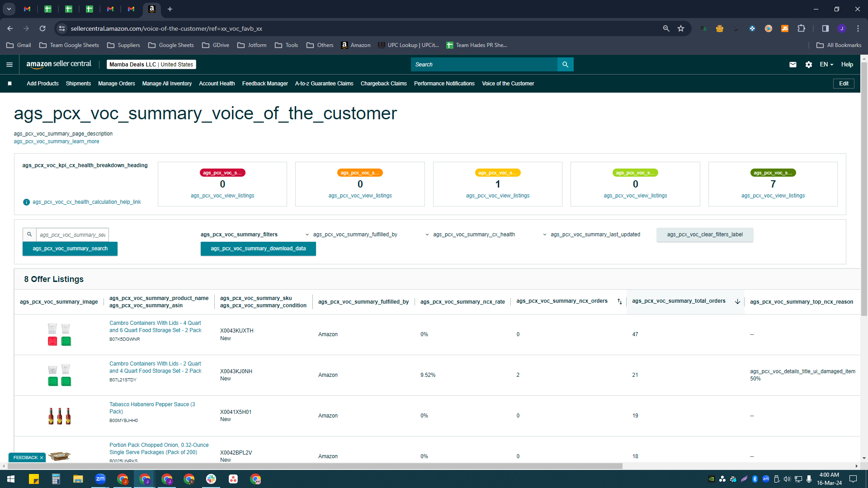Image resolution: width=868 pixels, height=488 pixels.
Task: Open Cambro 4 Quart and 6 Quart product link
Action: click(156, 327)
